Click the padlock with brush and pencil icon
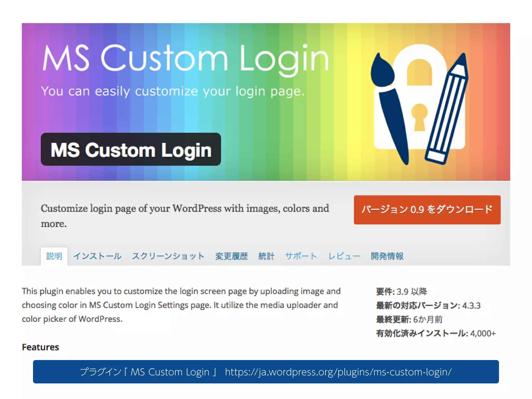 click(419, 104)
